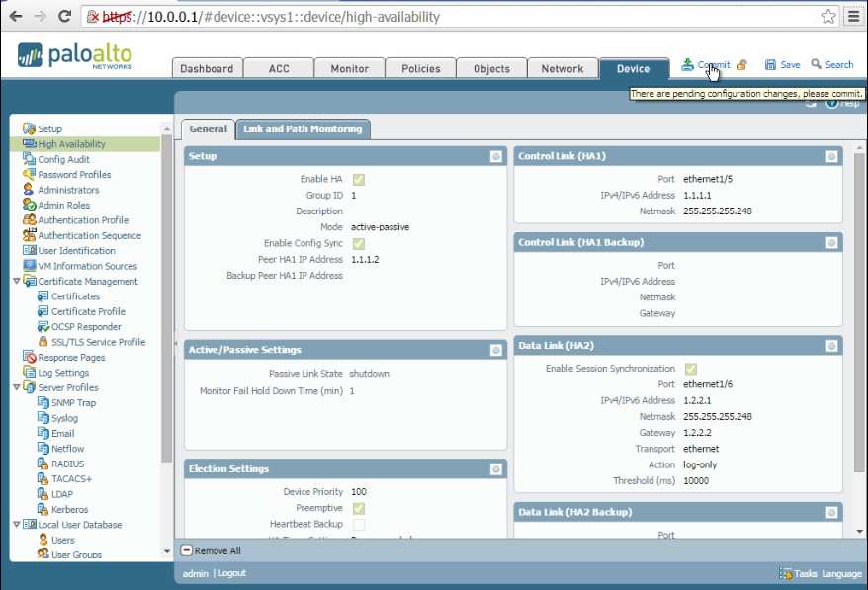Click the Commit icon in top toolbar
868x590 pixels.
(x=688, y=65)
